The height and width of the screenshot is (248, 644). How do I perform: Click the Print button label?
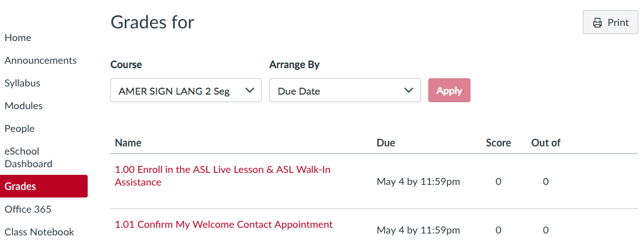[618, 23]
